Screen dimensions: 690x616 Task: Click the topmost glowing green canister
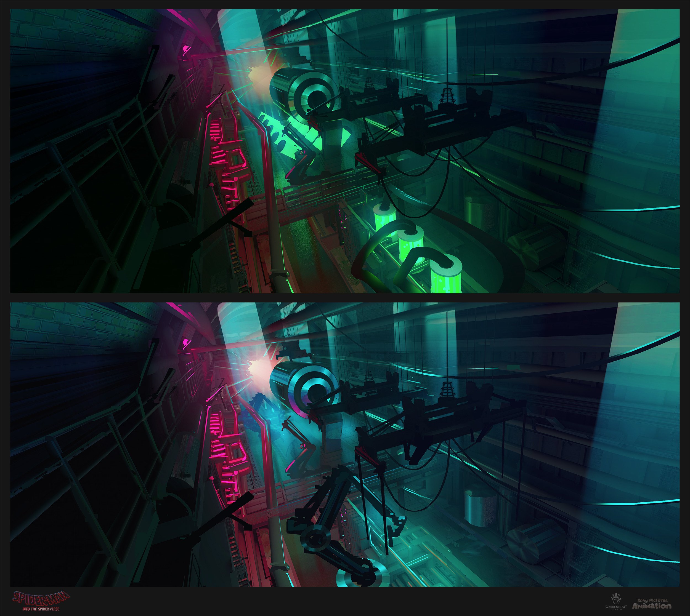pos(385,217)
